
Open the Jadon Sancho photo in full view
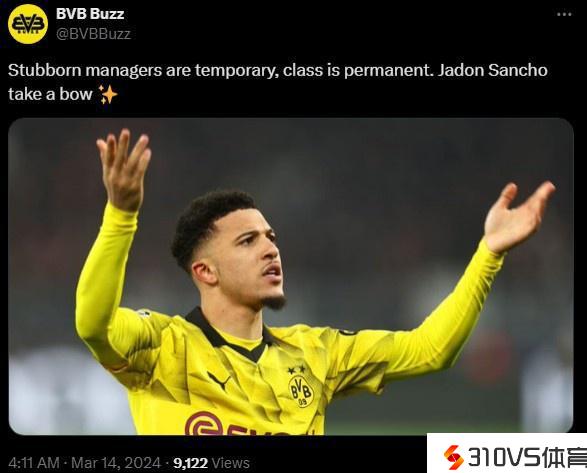291,276
